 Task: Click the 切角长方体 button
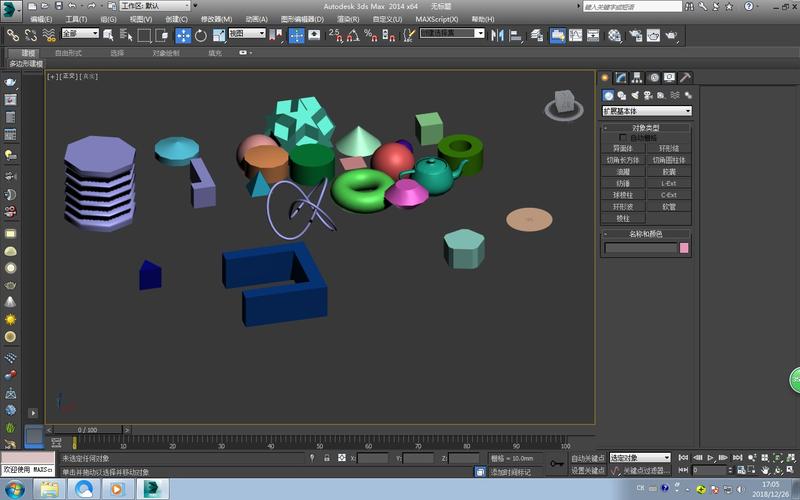[x=623, y=160]
